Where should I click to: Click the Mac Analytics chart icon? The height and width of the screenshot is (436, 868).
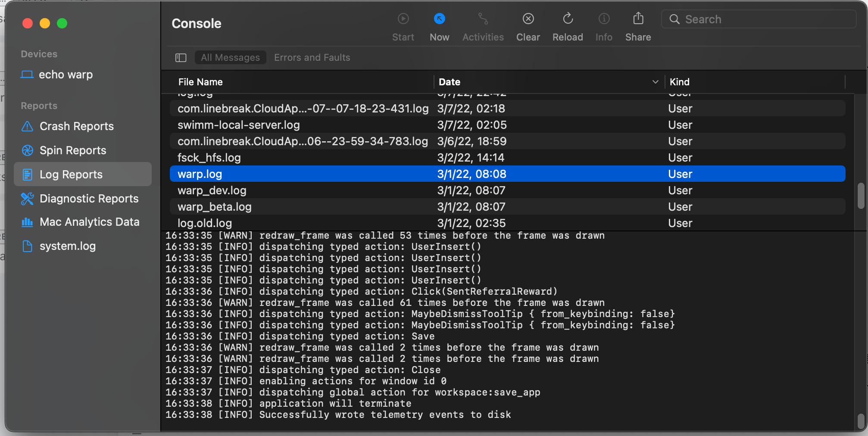[x=27, y=222]
